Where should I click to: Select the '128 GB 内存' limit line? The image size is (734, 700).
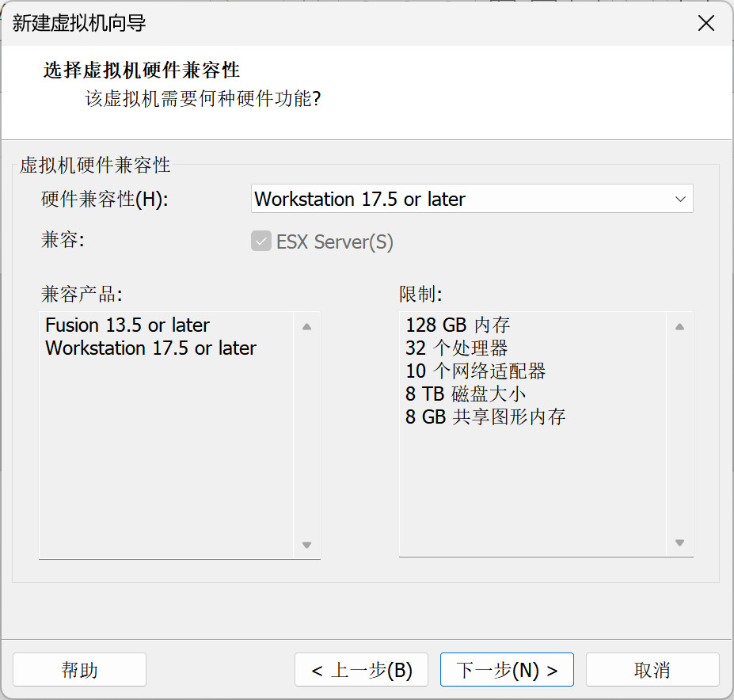(x=458, y=325)
